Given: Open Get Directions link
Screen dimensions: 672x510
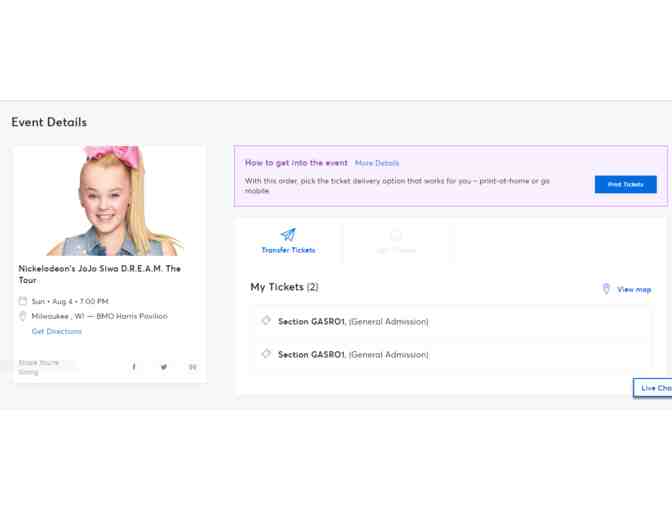Looking at the screenshot, I should point(57,331).
